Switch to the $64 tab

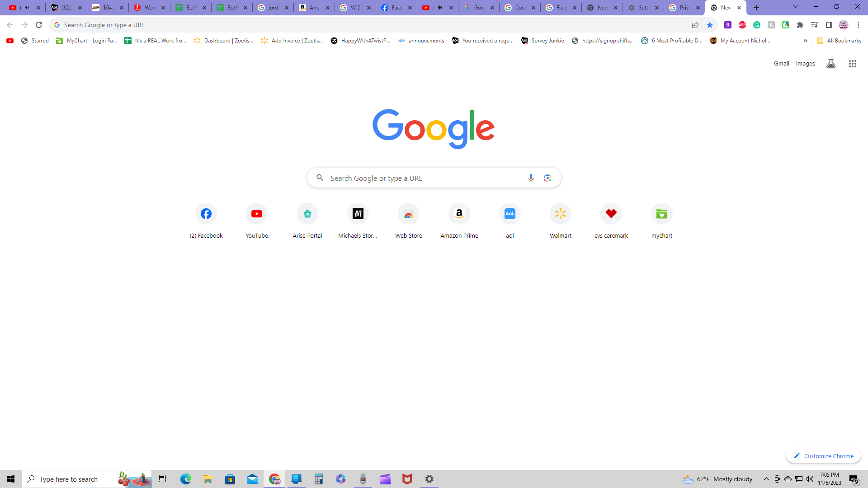pyautogui.click(x=108, y=8)
